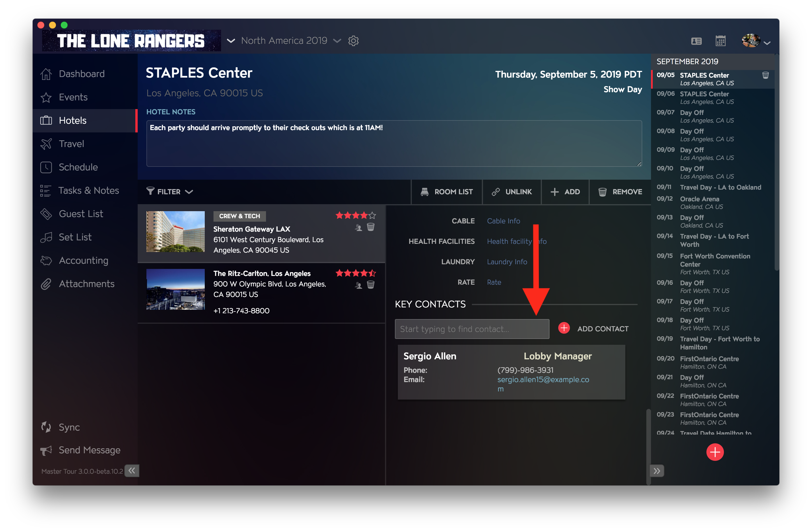The image size is (812, 532).
Task: Collapse the right date panel with double chevron
Action: pyautogui.click(x=657, y=471)
